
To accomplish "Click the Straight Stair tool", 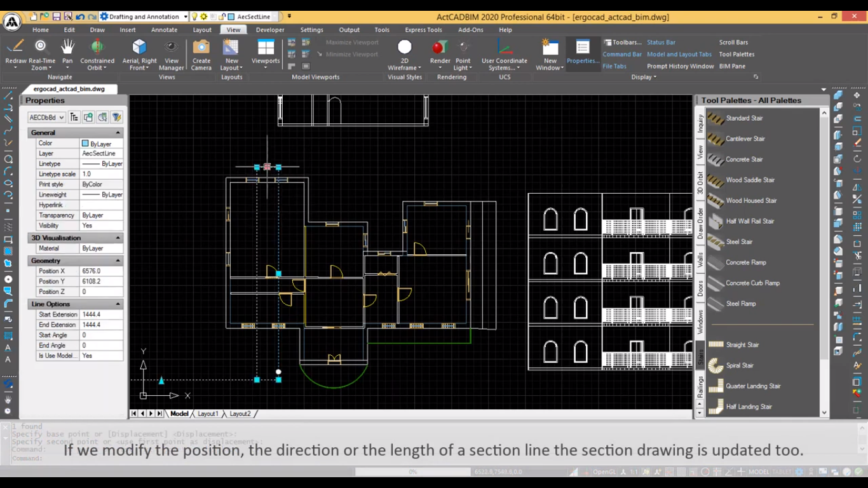I will pyautogui.click(x=742, y=345).
